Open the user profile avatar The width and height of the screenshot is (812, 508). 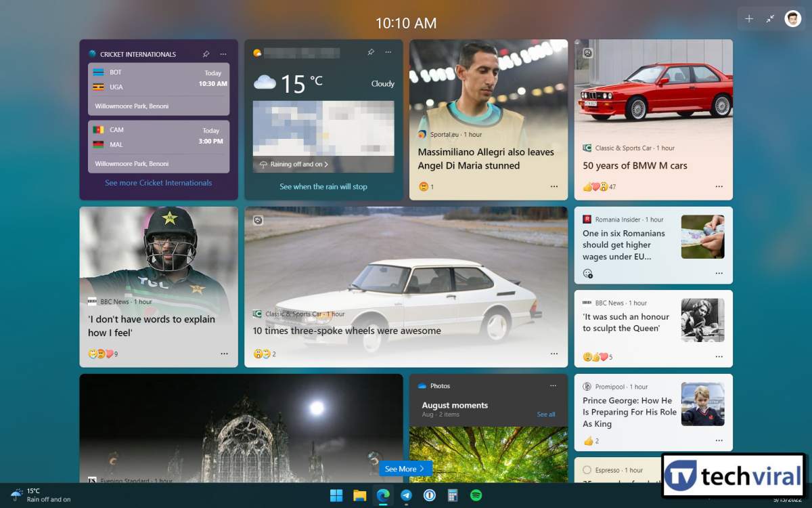tap(792, 19)
